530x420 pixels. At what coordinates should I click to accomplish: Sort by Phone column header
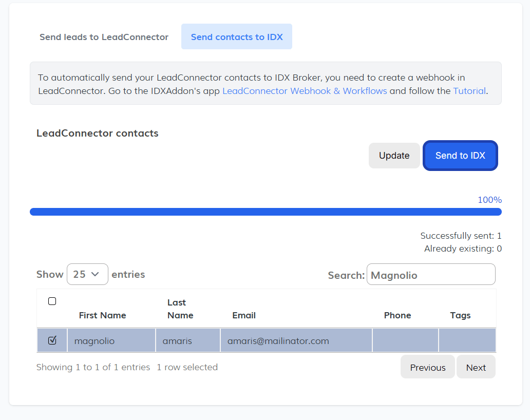click(397, 315)
